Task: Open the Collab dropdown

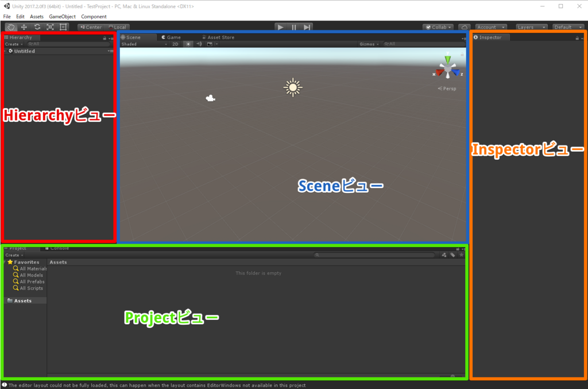Action: pyautogui.click(x=438, y=27)
